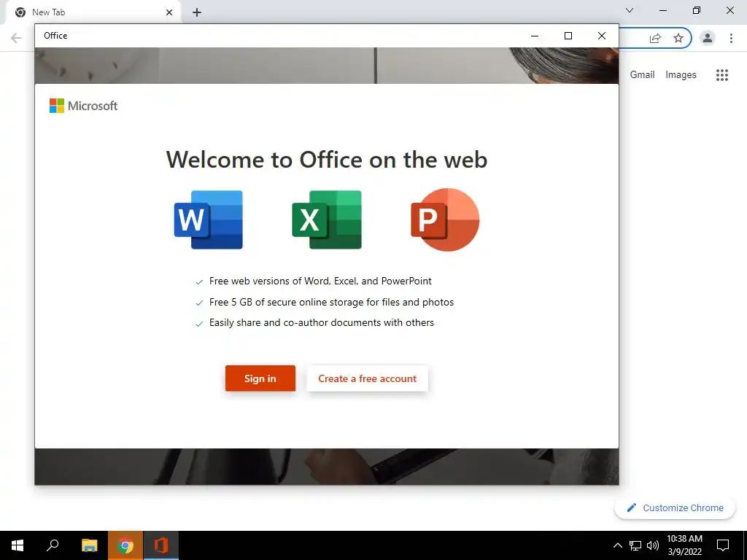This screenshot has height=560, width=747.
Task: Click the 'Welcome to Office on the web' heading
Action: click(x=327, y=160)
